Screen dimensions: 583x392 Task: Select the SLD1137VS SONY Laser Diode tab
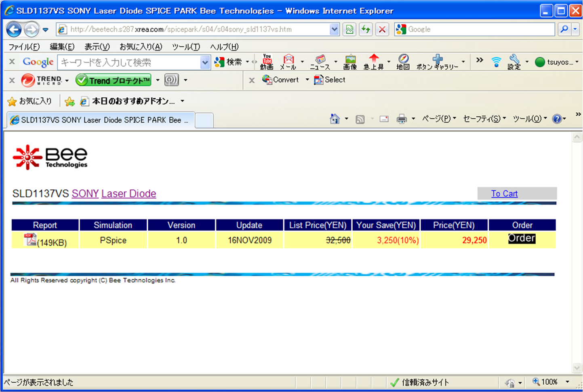(100, 120)
